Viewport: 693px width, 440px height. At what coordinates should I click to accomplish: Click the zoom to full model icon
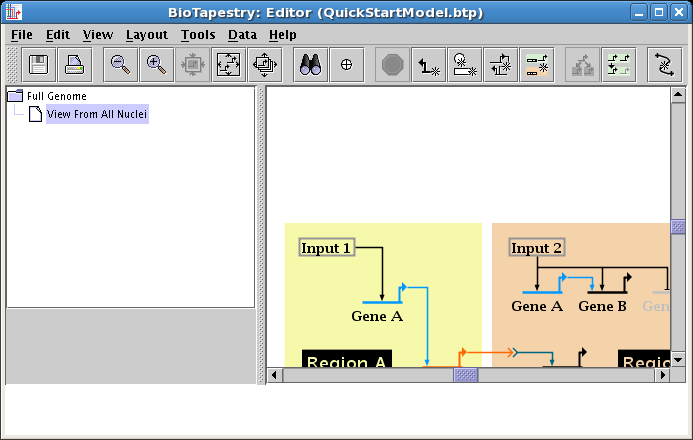[x=228, y=65]
